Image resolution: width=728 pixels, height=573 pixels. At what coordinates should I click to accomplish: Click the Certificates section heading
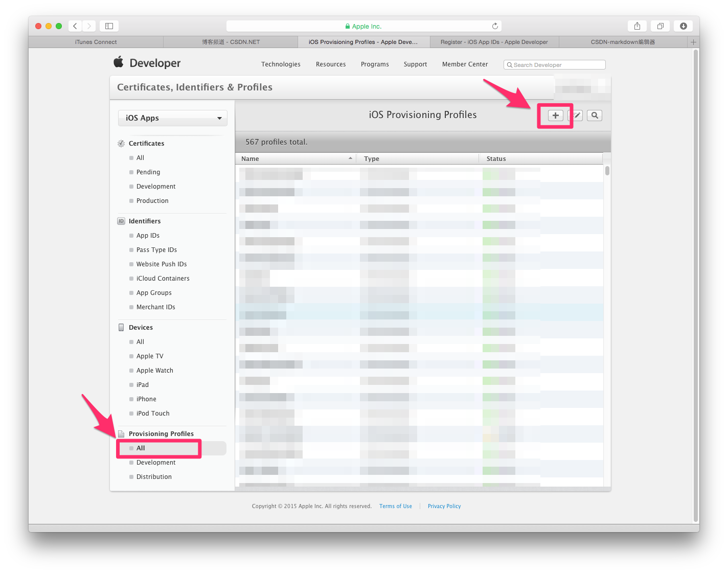tap(146, 144)
